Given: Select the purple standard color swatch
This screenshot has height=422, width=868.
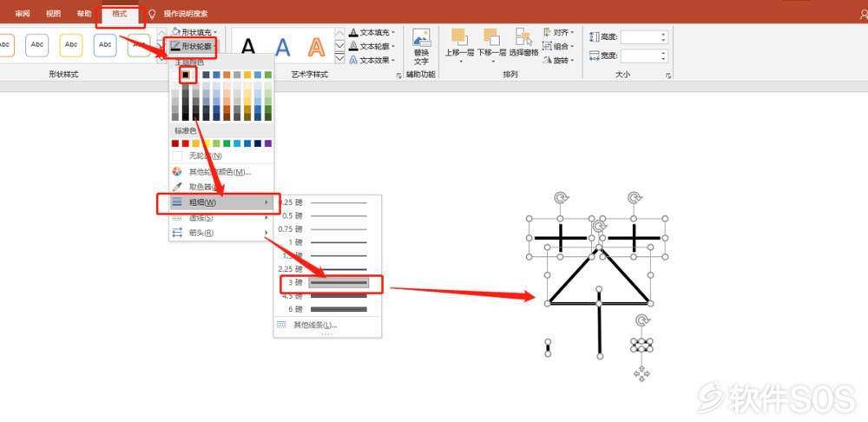Looking at the screenshot, I should 268,143.
